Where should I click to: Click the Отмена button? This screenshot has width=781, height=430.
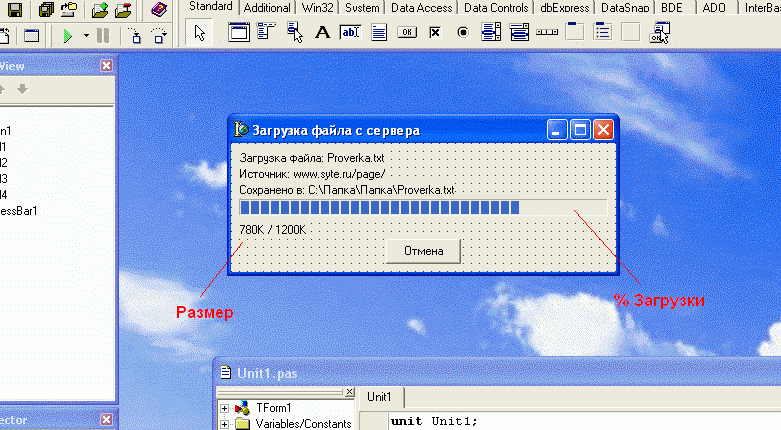click(x=423, y=251)
